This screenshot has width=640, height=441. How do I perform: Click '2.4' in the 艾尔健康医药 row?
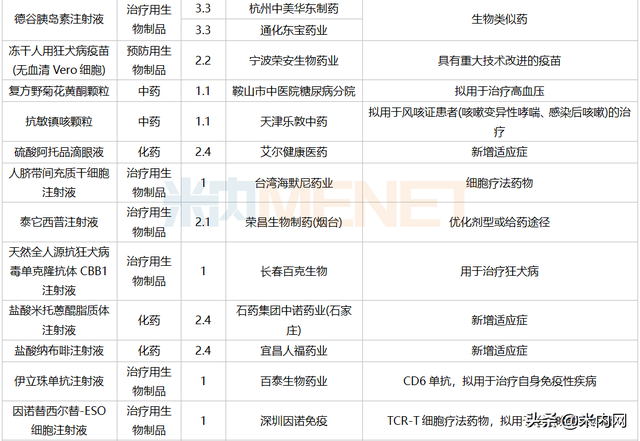point(203,152)
